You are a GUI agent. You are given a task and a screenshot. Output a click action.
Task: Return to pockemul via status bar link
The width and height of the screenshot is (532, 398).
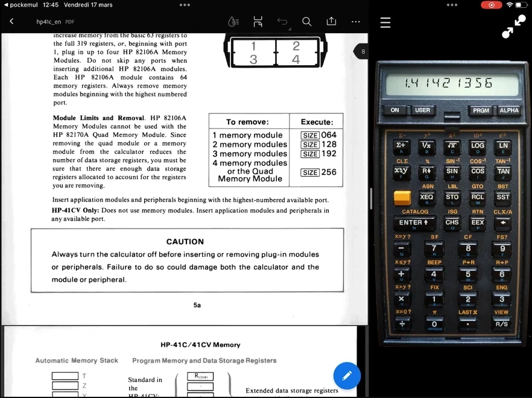tap(20, 5)
